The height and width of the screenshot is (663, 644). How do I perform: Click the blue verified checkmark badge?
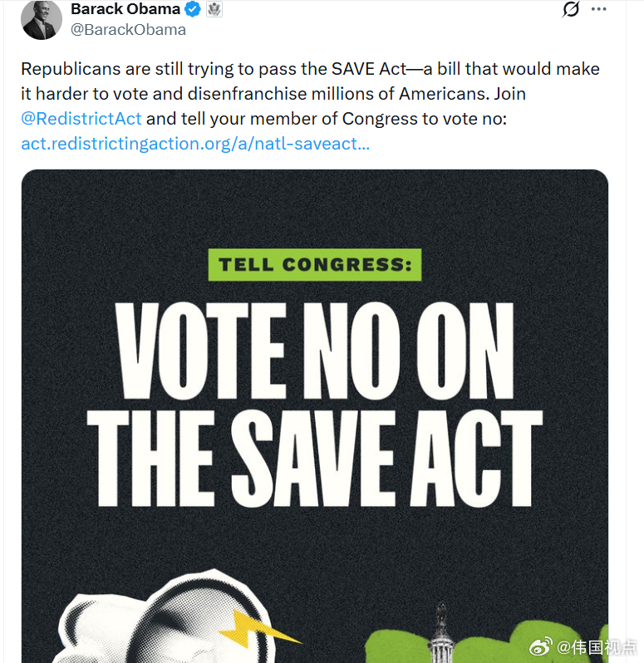(192, 10)
